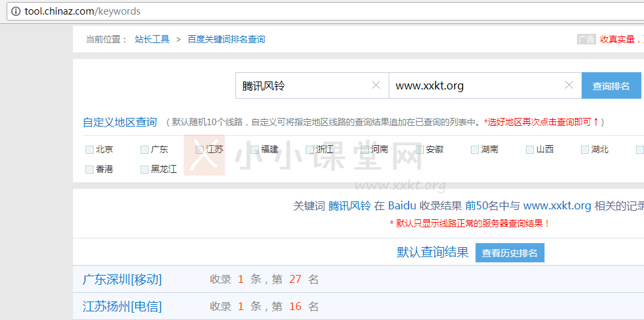This screenshot has height=320, width=644.
Task: Click the 自定义地区查询 link
Action: pos(120,123)
